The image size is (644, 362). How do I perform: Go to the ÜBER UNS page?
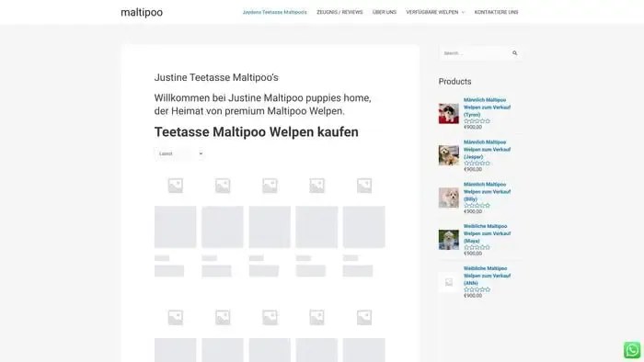tap(385, 12)
